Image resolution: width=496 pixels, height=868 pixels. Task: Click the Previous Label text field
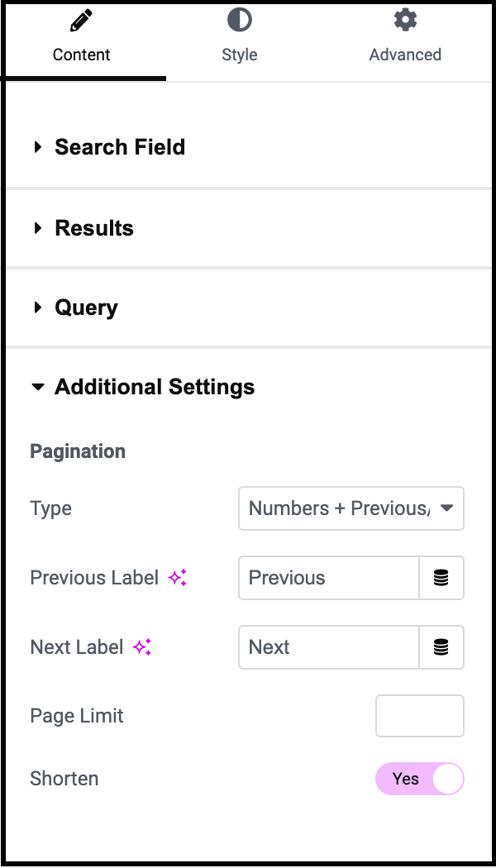[x=329, y=578]
